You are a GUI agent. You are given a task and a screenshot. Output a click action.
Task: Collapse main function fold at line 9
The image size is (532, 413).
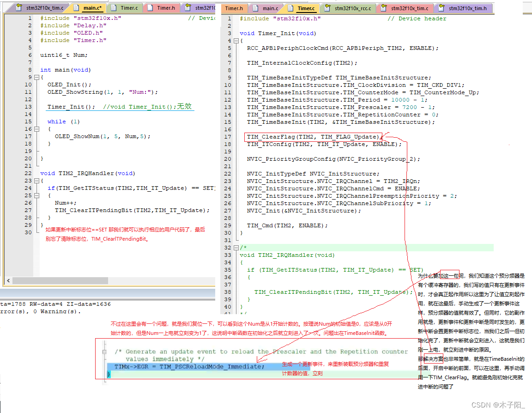click(x=36, y=77)
